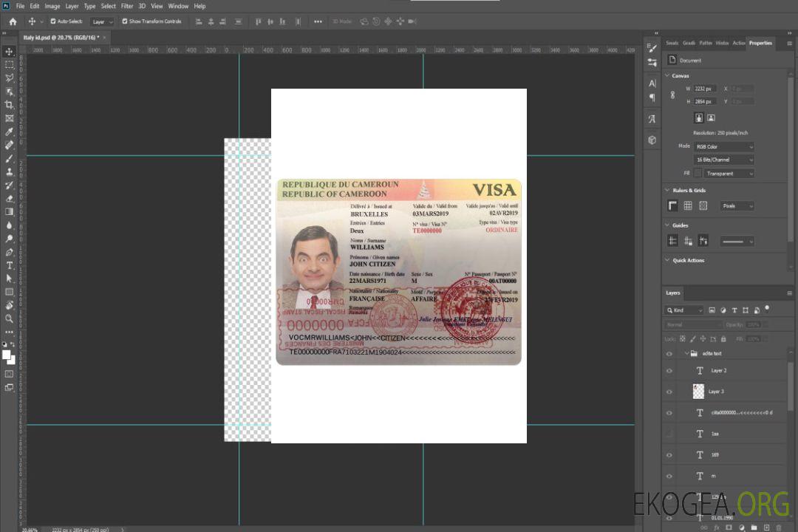The image size is (798, 532).
Task: Open the Glyphs panel icon
Action: point(652,119)
